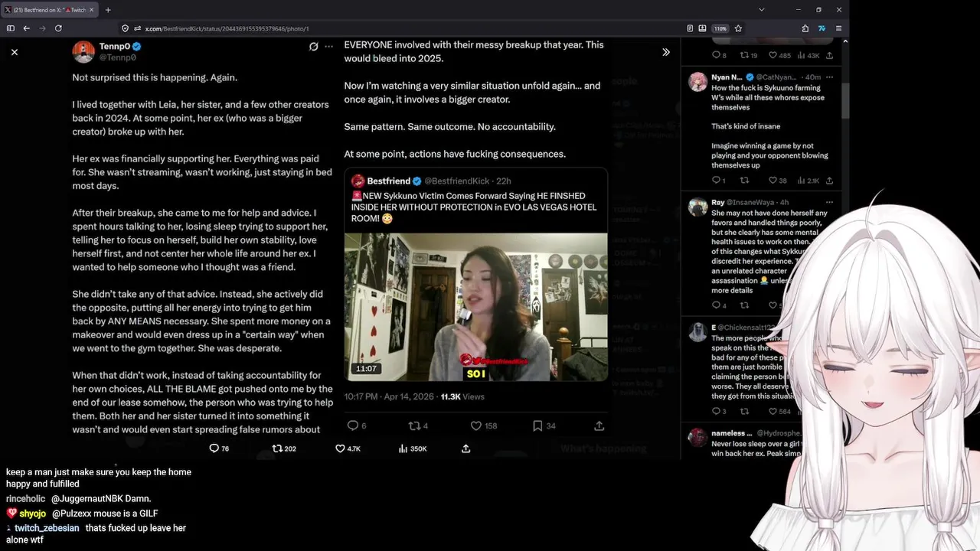Like E's reply with 564 likes
This screenshot has width=980, height=551.
[x=773, y=411]
